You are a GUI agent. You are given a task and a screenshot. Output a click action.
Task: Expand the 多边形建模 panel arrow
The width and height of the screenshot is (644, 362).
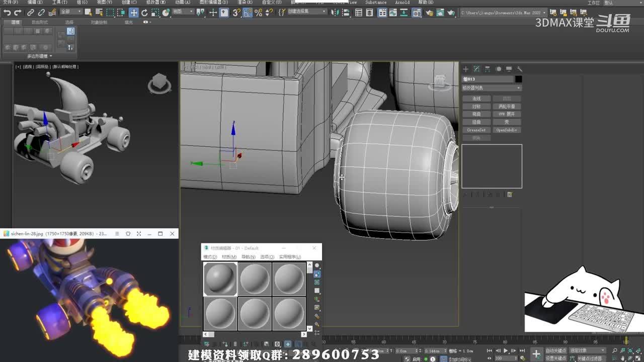51,56
